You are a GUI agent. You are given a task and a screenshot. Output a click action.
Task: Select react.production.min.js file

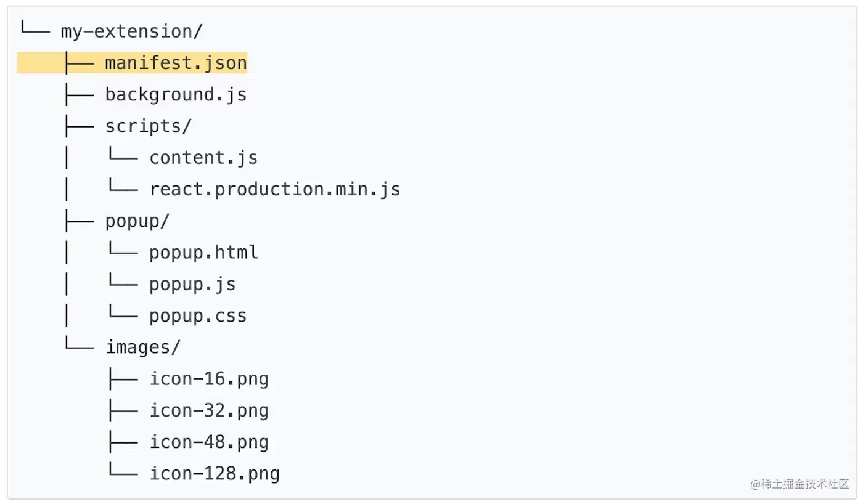coord(275,189)
